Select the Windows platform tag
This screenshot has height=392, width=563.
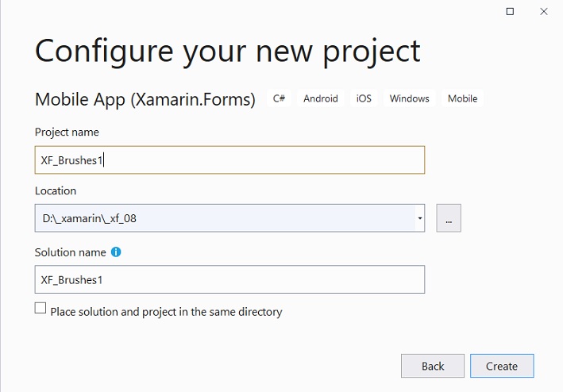click(409, 98)
